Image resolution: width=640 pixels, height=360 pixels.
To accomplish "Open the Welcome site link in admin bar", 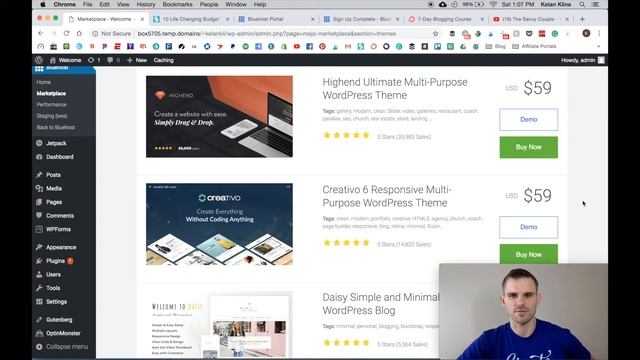I will (65, 60).
